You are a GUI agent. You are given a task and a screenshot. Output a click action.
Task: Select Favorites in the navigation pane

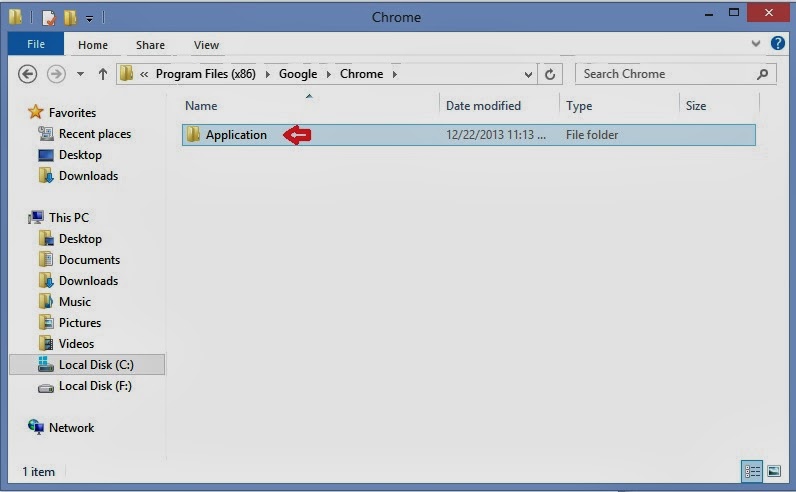tap(72, 113)
